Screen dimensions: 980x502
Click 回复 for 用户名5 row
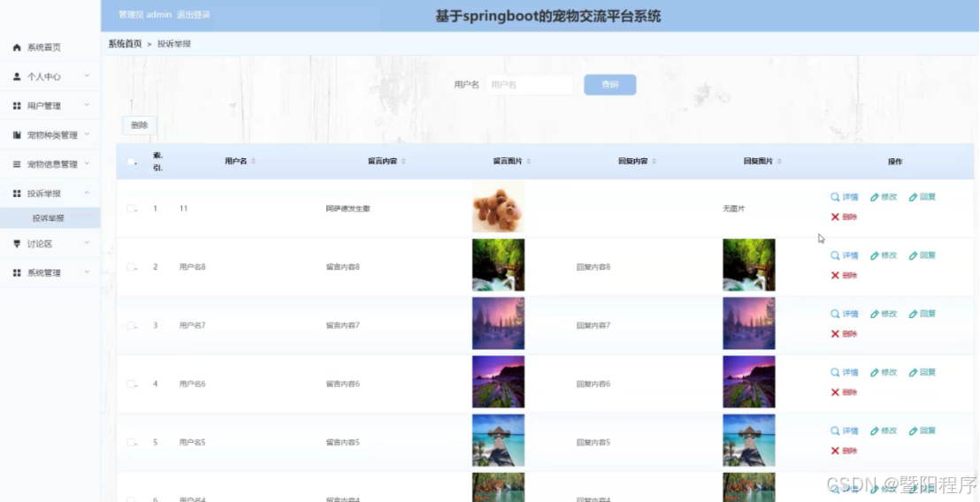922,430
